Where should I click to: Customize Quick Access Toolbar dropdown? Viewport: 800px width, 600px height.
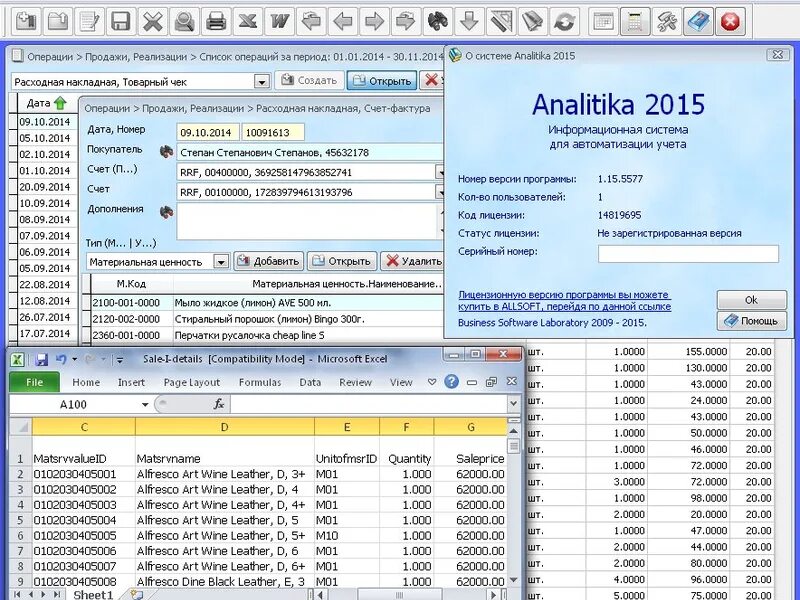[x=119, y=360]
